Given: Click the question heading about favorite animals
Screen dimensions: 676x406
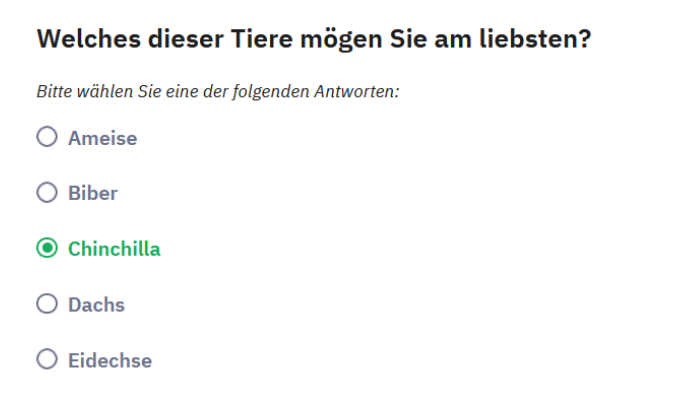Looking at the screenshot, I should coord(313,41).
